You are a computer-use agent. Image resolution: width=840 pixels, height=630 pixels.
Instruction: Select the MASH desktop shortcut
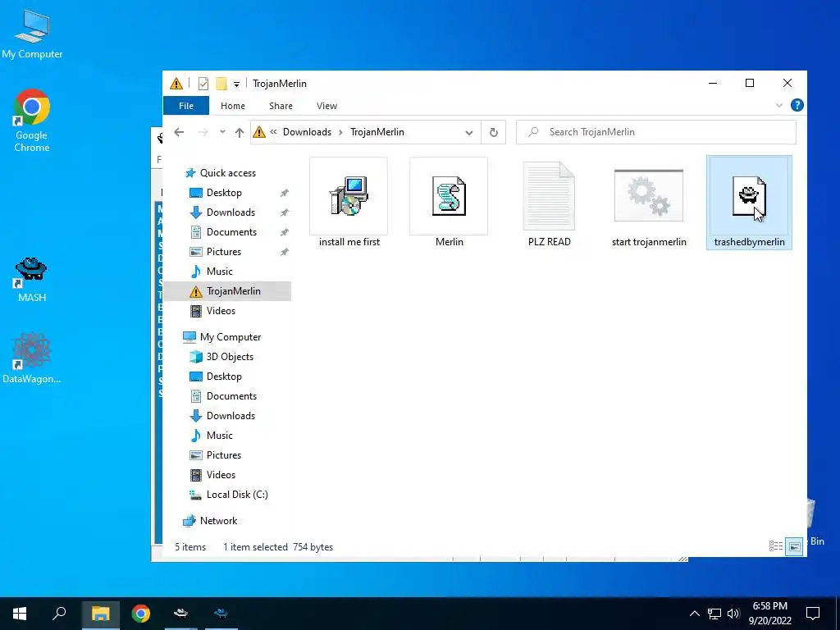point(32,279)
